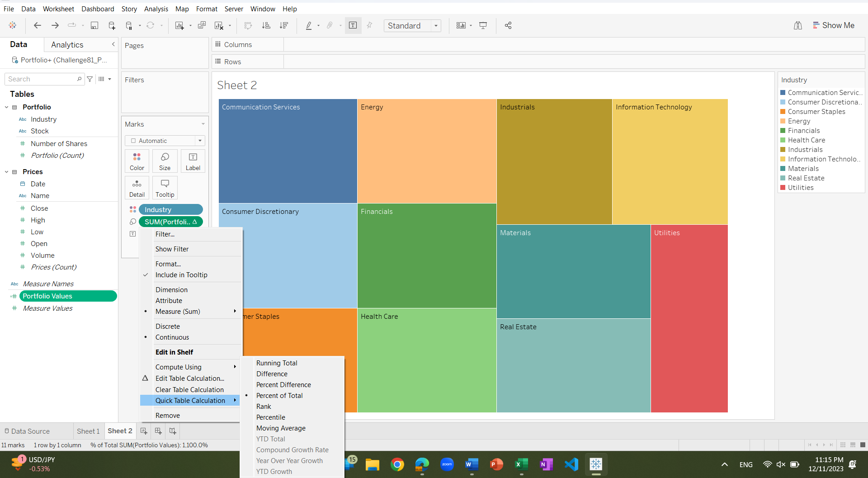Choose Clear Table Calculation from menu
868x478 pixels.
pos(189,390)
